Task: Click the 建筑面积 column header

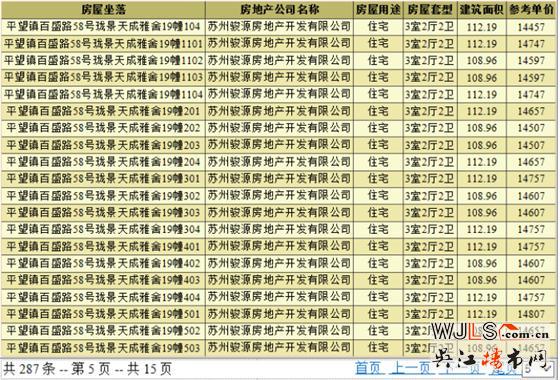Action: (482, 10)
